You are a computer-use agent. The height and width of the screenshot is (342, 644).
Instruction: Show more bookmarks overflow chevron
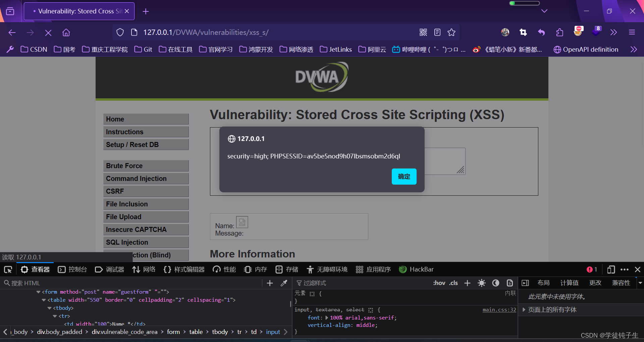(634, 49)
